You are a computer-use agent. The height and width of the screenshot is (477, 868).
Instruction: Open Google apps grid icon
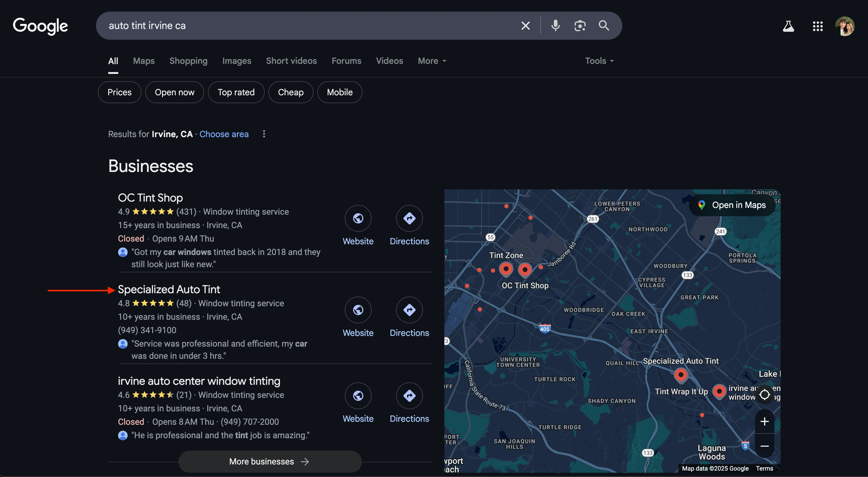(x=818, y=26)
